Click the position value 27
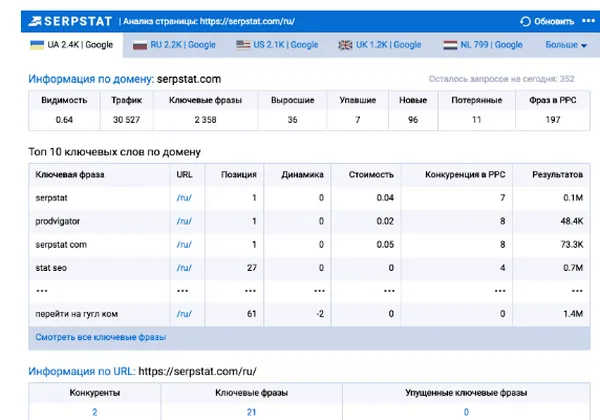This screenshot has height=420, width=600. tap(251, 268)
